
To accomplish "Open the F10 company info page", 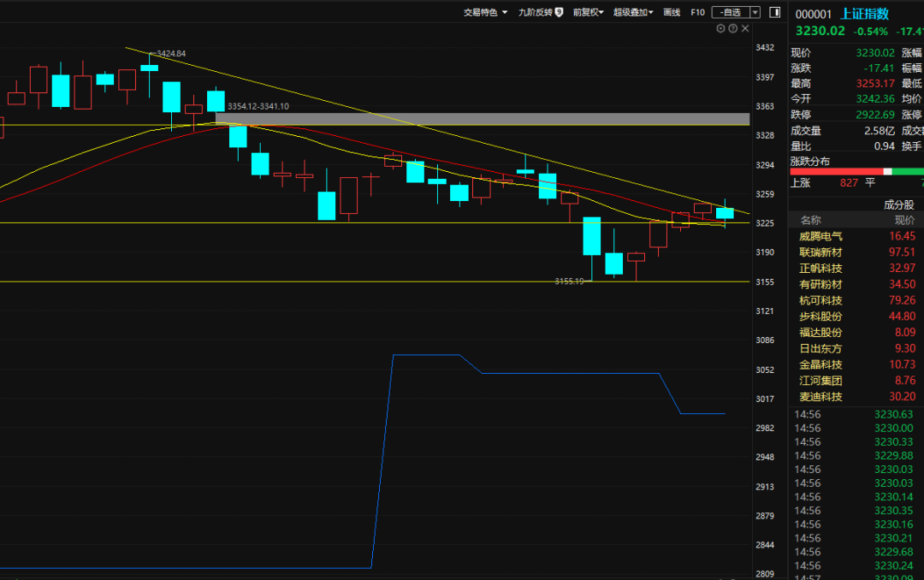I will click(697, 12).
